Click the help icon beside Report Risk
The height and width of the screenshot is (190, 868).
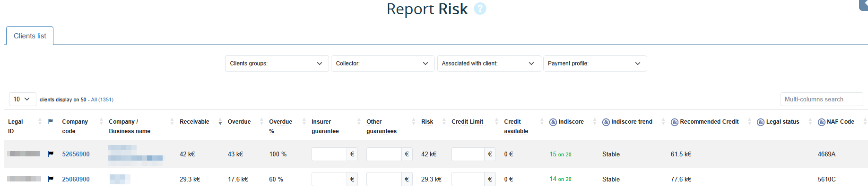tap(480, 9)
